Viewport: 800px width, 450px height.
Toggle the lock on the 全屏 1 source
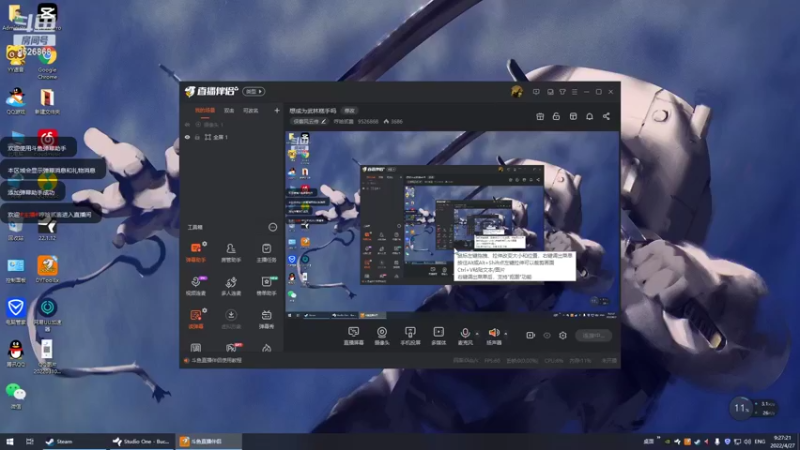pos(197,137)
